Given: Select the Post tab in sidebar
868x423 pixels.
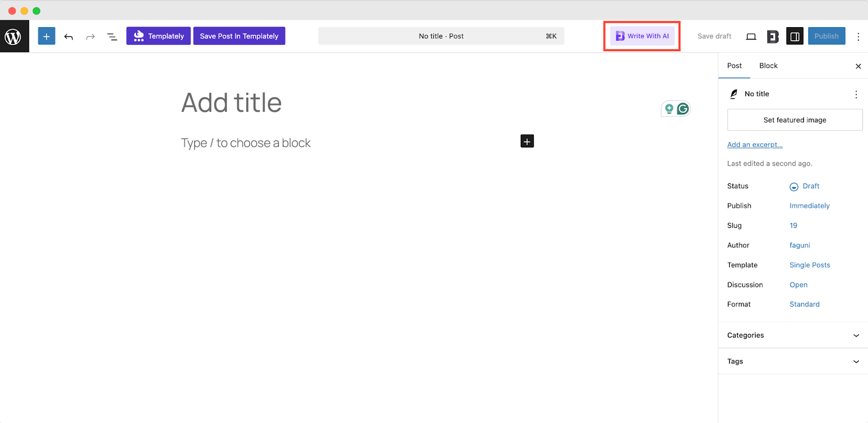Looking at the screenshot, I should [x=735, y=66].
